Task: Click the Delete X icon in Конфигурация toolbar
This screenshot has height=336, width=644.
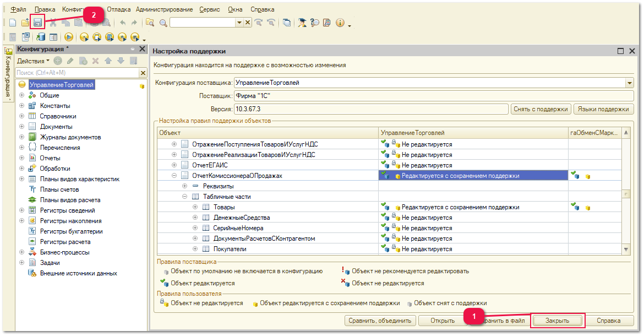Action: click(x=95, y=61)
